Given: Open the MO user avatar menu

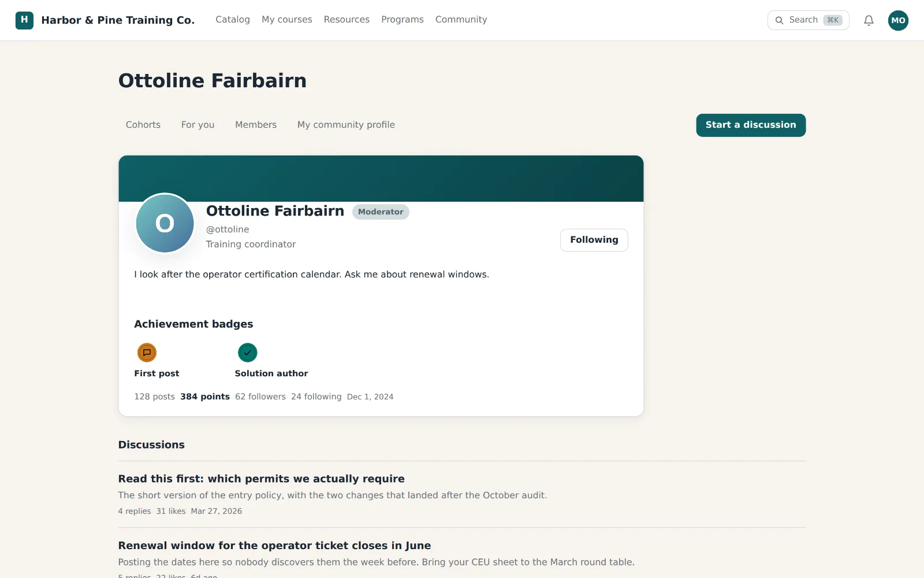Looking at the screenshot, I should (x=898, y=20).
